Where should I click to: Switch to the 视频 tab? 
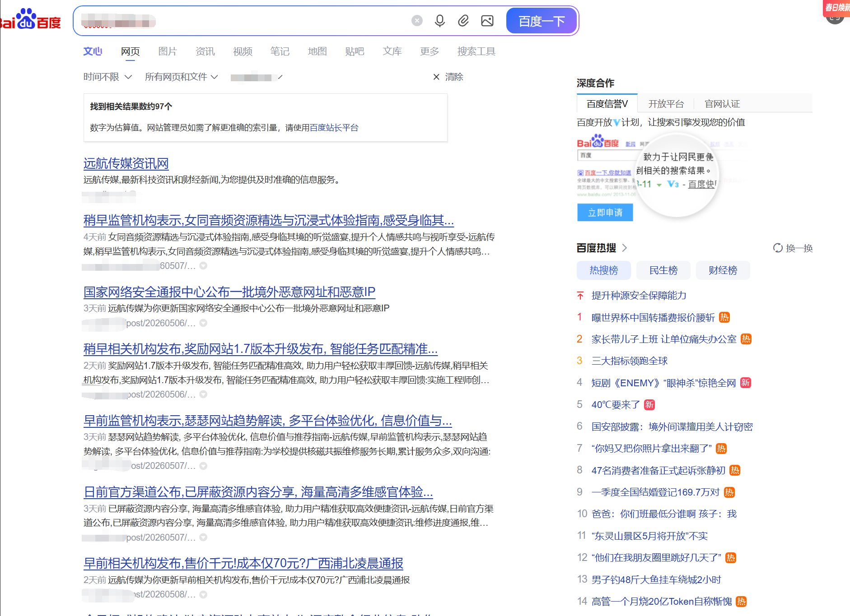pyautogui.click(x=243, y=51)
